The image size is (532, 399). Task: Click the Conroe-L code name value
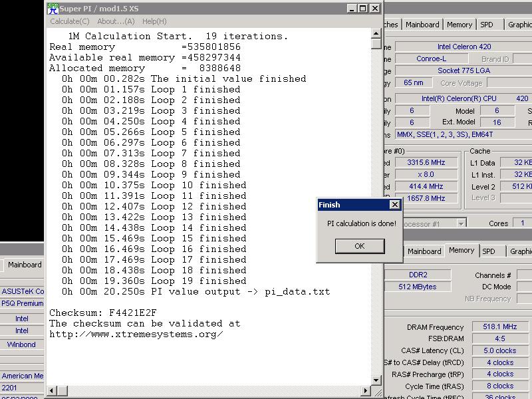click(431, 59)
